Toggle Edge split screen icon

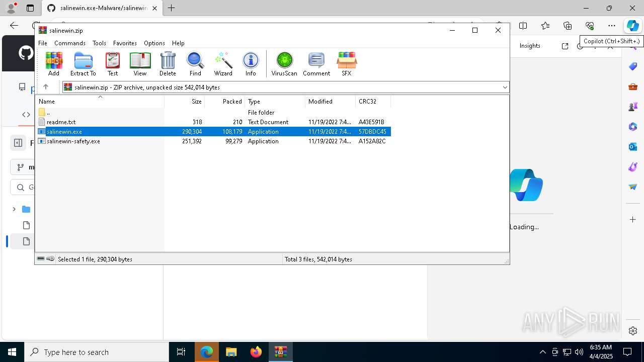click(x=523, y=26)
